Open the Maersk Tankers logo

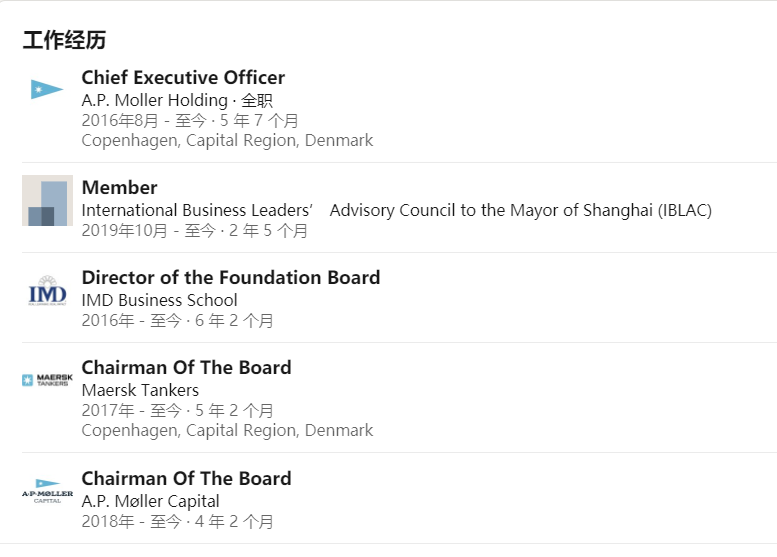pyautogui.click(x=47, y=380)
